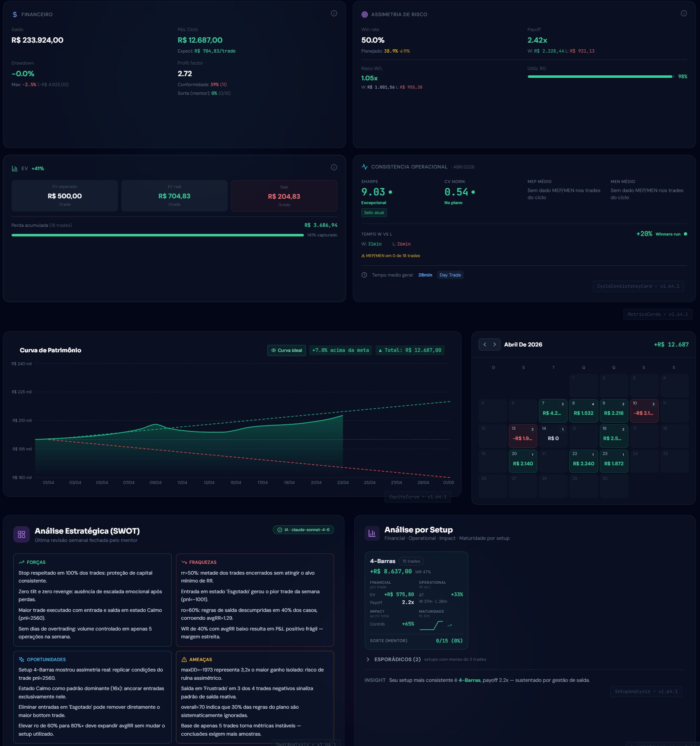Click the CV Norm. value 0.54
This screenshot has width=700, height=746.
click(456, 192)
